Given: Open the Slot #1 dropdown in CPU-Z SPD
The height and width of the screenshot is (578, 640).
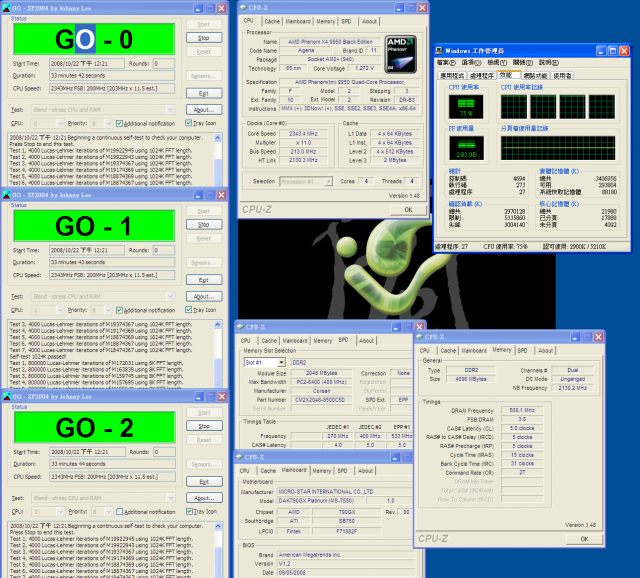Looking at the screenshot, I should coord(281,362).
